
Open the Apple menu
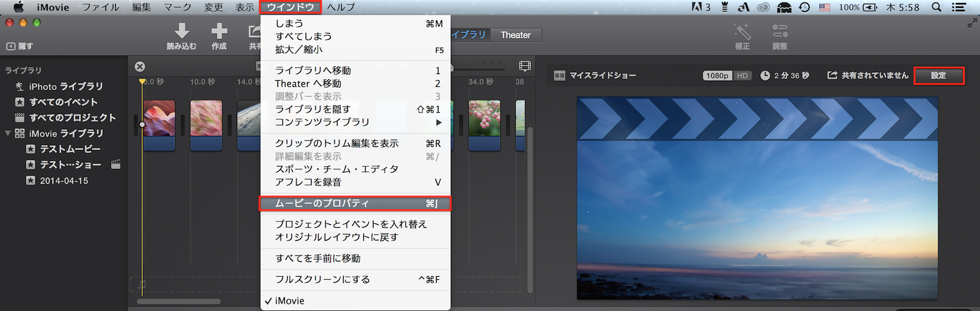coord(18,7)
